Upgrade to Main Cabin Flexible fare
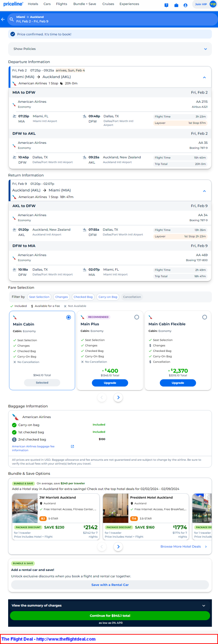 [178, 383]
